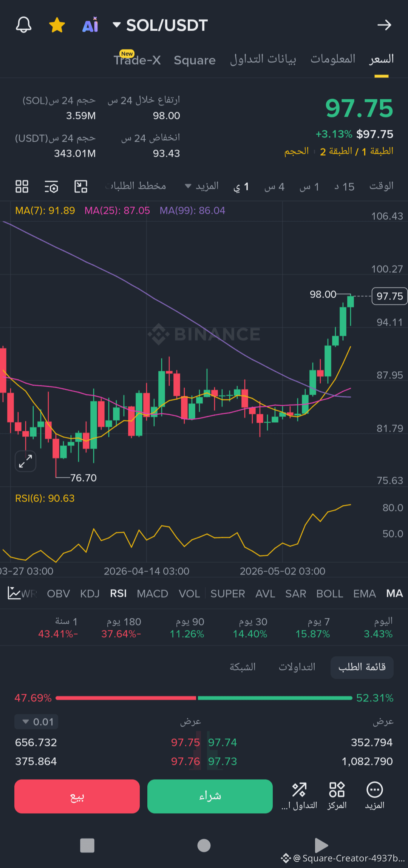Image resolution: width=408 pixels, height=868 pixels.
Task: Select the 1 س timeframe
Action: (309, 187)
